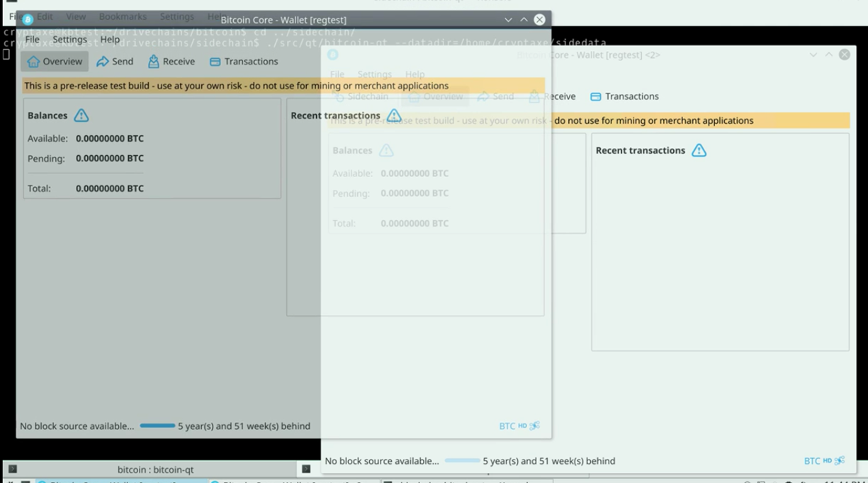Image resolution: width=868 pixels, height=483 pixels.
Task: Click the HD icon in Wallet <2> status bar
Action: click(827, 460)
